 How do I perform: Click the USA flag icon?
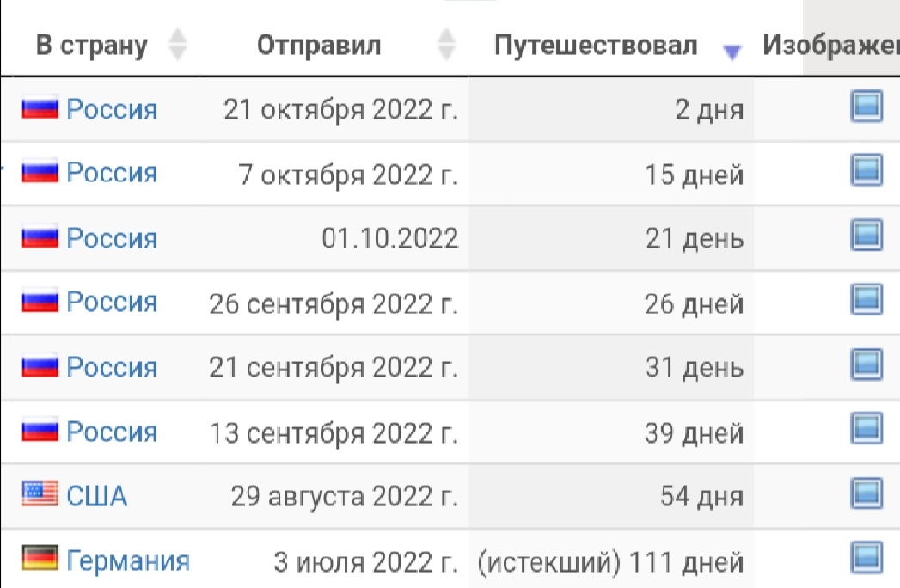40,493
